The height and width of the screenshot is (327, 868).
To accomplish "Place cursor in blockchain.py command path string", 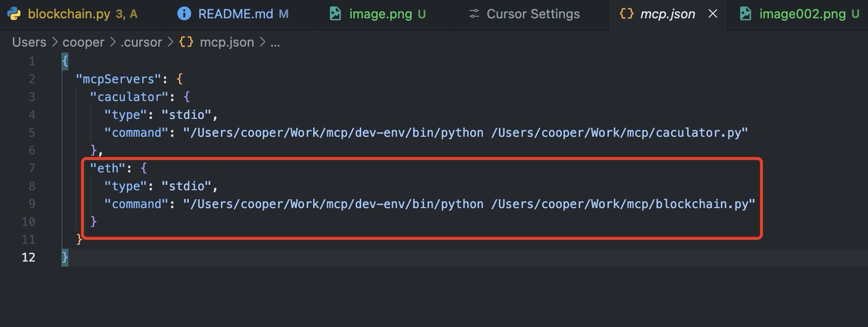I will point(469,204).
